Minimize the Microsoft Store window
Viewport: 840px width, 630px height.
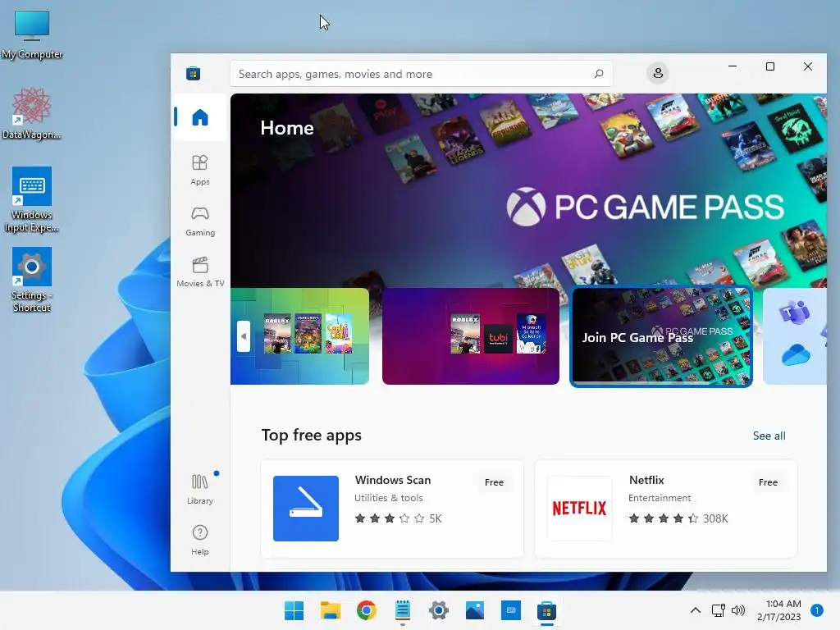(733, 66)
